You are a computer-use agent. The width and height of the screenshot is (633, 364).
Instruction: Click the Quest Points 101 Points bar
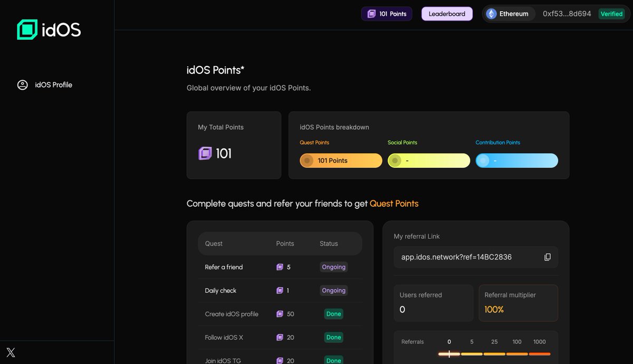341,160
